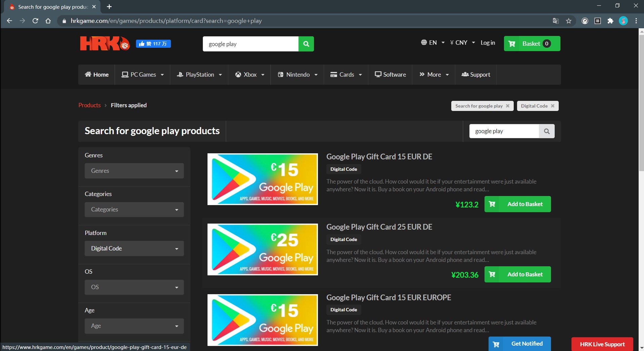This screenshot has width=644, height=351.
Task: Reload the page with refresh icon
Action: click(x=35, y=21)
